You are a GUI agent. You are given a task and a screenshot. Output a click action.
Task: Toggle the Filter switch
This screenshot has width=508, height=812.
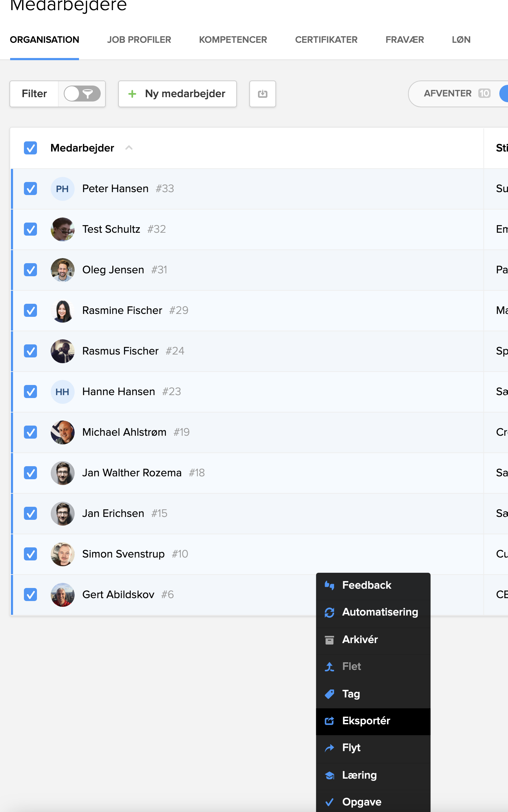(x=82, y=94)
